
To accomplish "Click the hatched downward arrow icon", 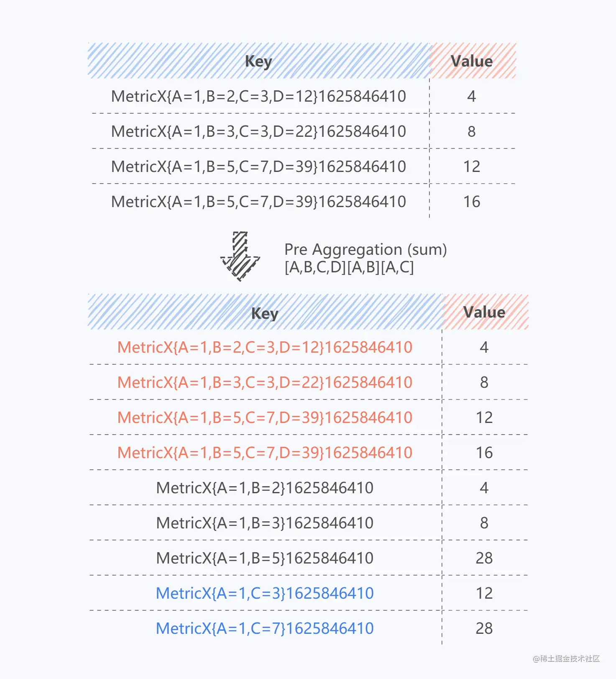I will (x=240, y=256).
